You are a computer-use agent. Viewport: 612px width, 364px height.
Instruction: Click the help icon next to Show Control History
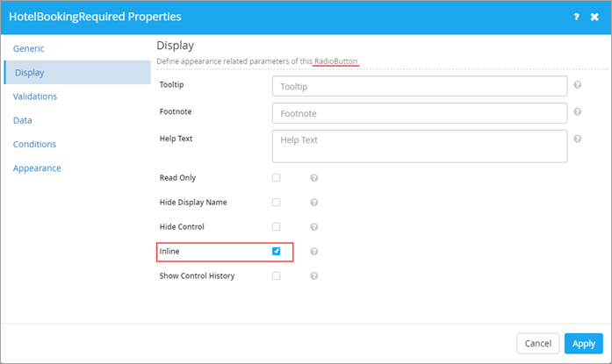[313, 276]
